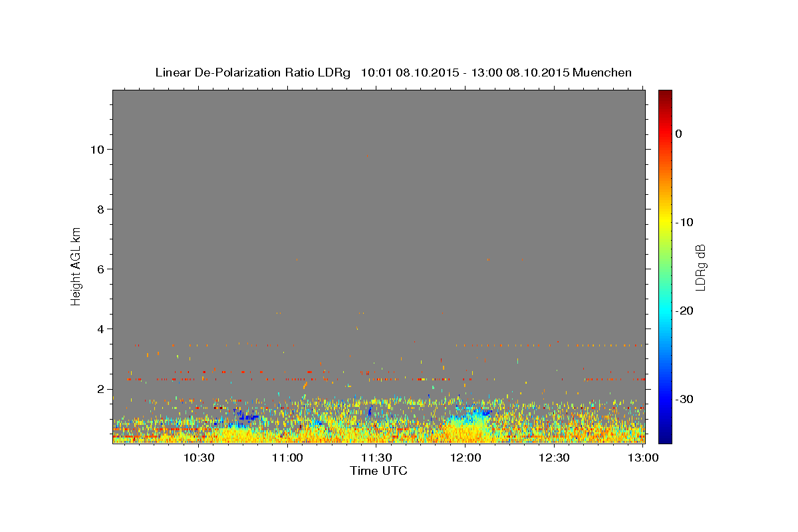The height and width of the screenshot is (532, 798).
Task: Click the height tick label 4
Action: point(102,329)
